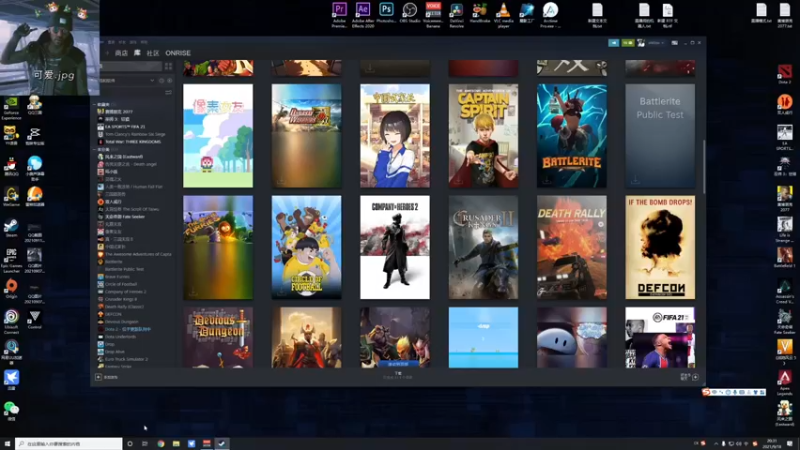The image size is (800, 450).
Task: Open VLC media player desktop shortcut
Action: 503,14
